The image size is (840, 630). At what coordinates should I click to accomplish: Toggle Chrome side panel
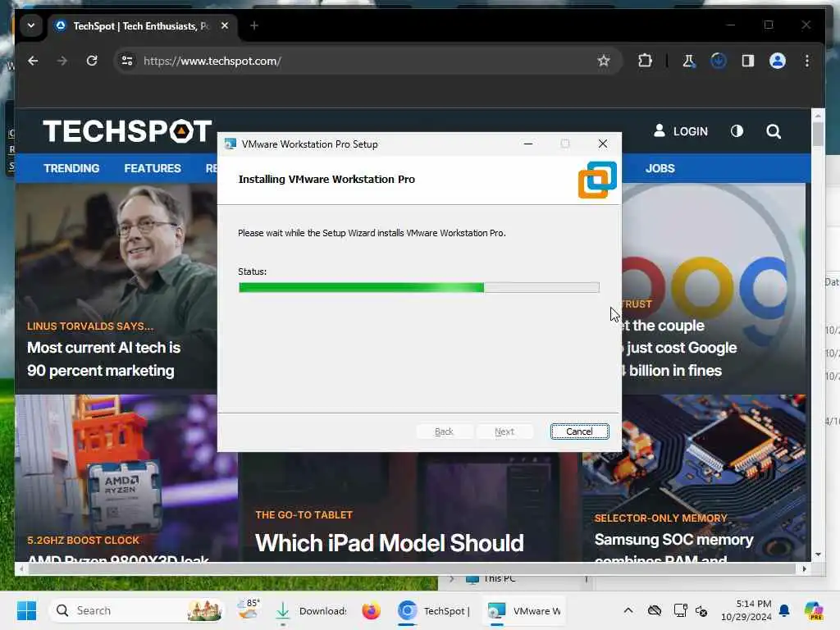[x=748, y=61]
